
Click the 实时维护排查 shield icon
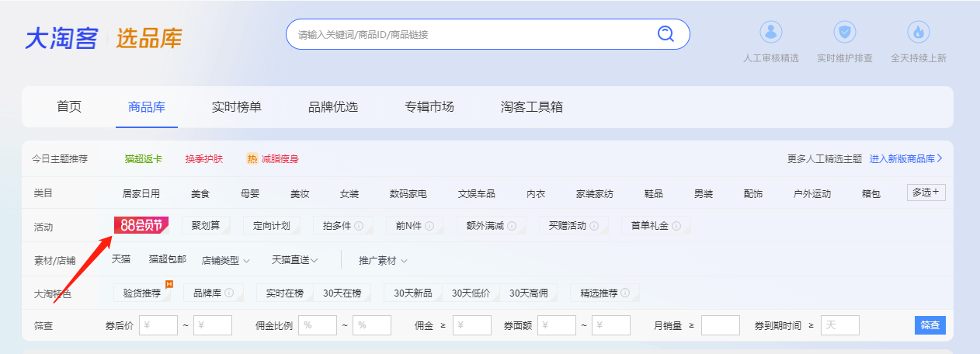844,32
